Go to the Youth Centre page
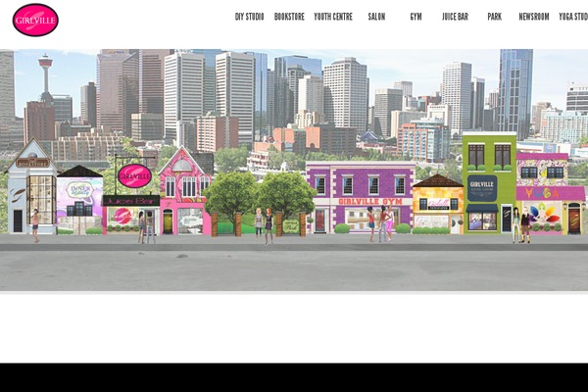588x392 pixels. (333, 17)
